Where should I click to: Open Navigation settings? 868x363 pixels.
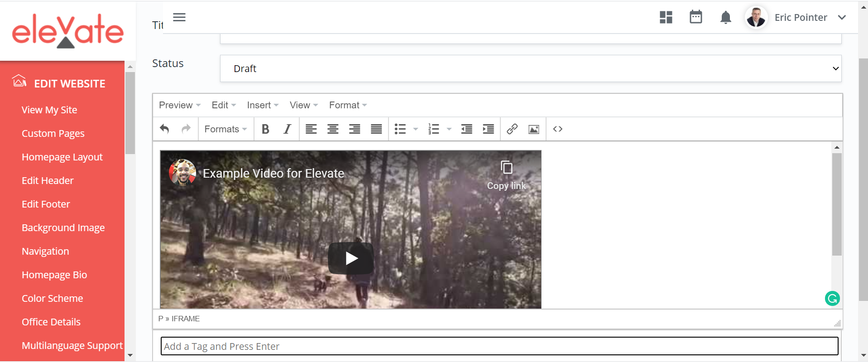(x=45, y=251)
